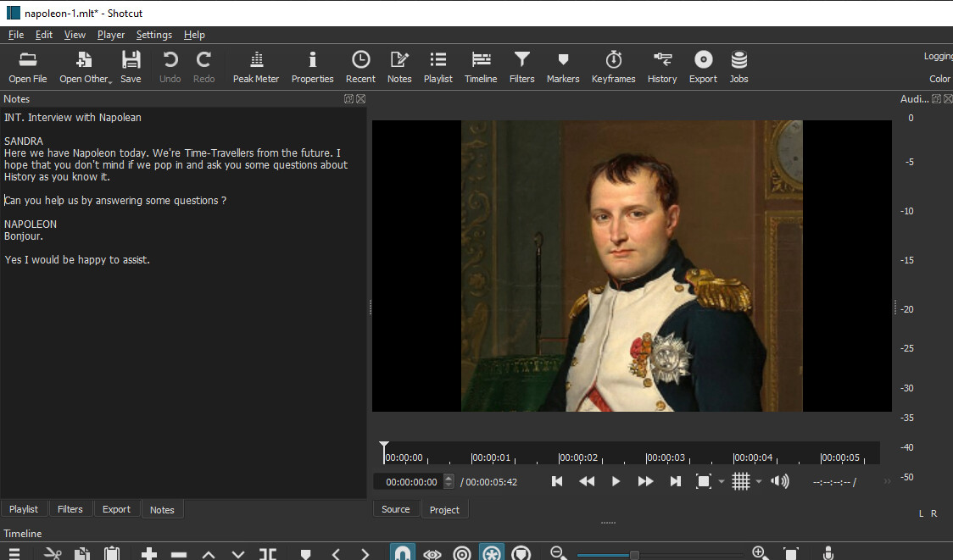The width and height of the screenshot is (953, 560).
Task: Switch to the Playlist tab at bottom
Action: click(x=23, y=509)
